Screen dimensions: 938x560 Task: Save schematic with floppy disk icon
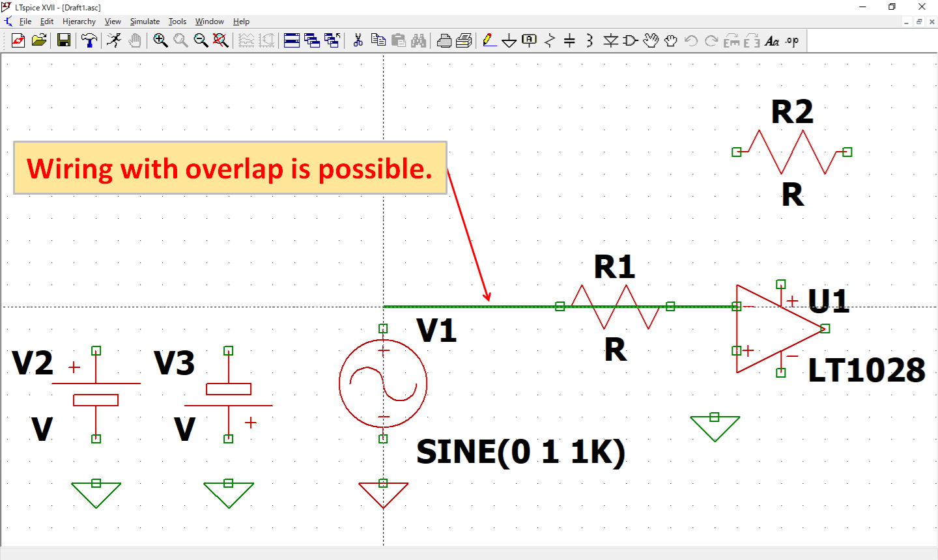click(x=64, y=40)
